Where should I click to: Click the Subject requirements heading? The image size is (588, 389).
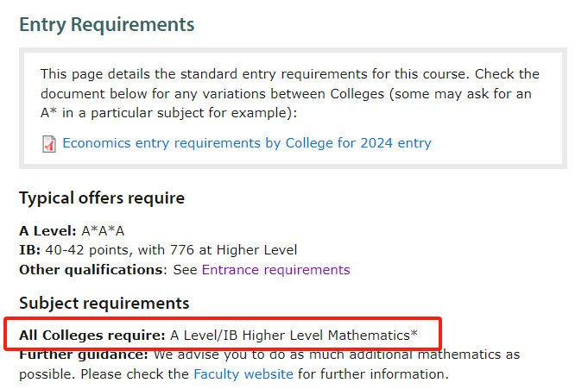(x=104, y=303)
